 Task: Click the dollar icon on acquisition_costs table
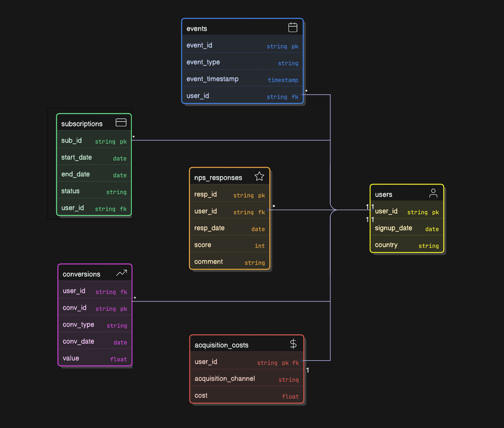coord(293,344)
